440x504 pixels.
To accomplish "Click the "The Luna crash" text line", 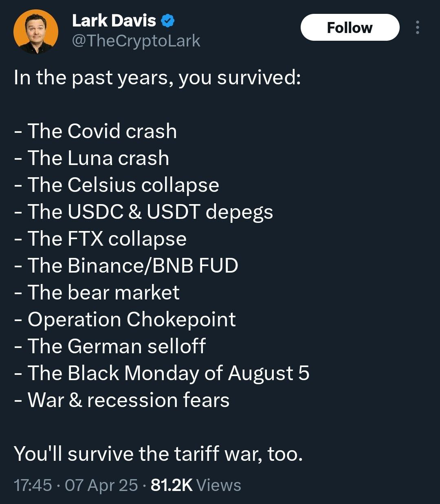I will click(x=91, y=158).
